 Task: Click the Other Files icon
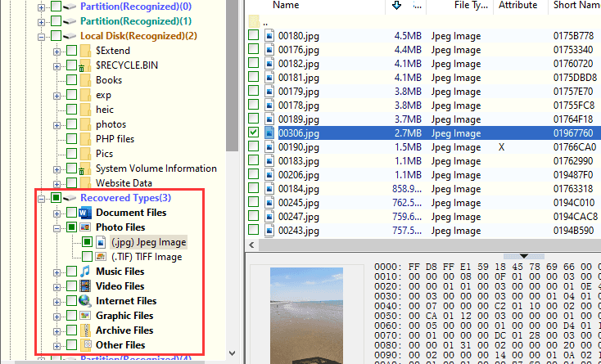(x=86, y=345)
